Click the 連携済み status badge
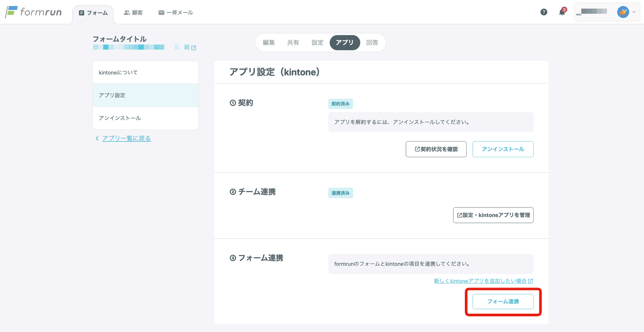644x332 pixels. 341,193
